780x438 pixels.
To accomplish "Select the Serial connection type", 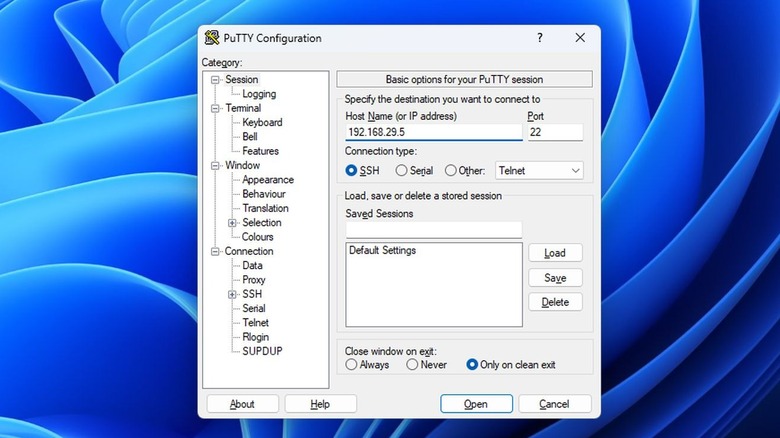I will (400, 171).
